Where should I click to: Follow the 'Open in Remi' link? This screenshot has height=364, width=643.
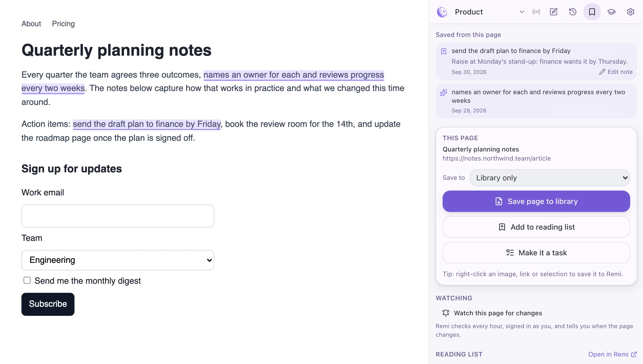pyautogui.click(x=612, y=354)
